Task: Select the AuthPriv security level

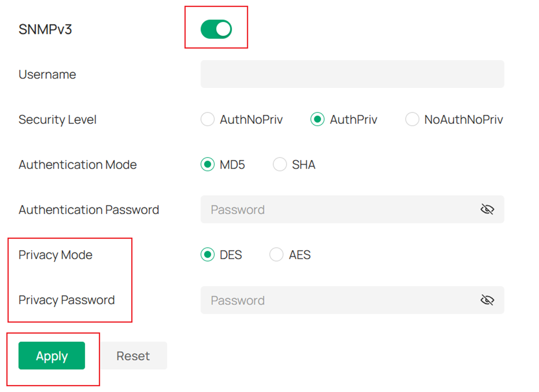Action: coord(317,119)
